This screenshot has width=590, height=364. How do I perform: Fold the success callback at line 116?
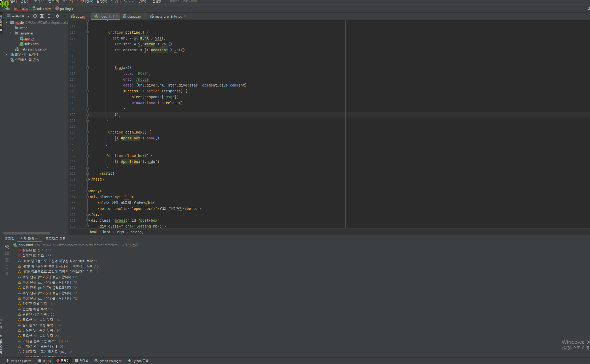(87, 91)
